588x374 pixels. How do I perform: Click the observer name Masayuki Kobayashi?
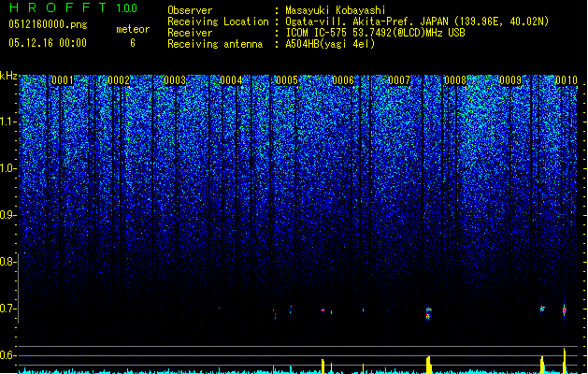click(336, 10)
